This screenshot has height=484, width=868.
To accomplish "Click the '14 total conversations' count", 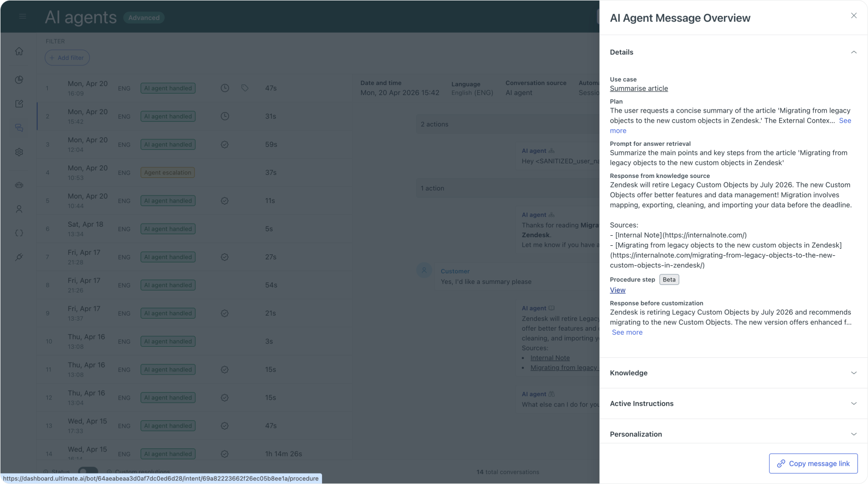I will (x=508, y=472).
